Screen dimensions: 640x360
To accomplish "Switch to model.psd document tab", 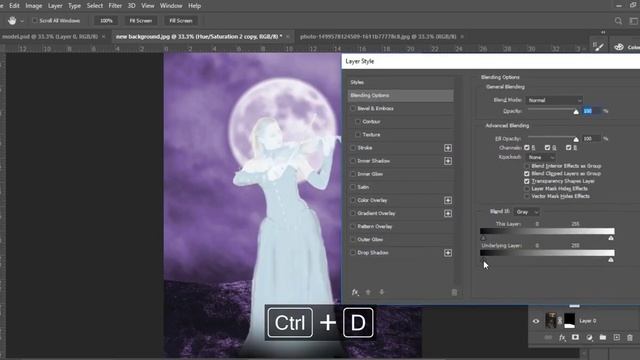I will pos(50,36).
